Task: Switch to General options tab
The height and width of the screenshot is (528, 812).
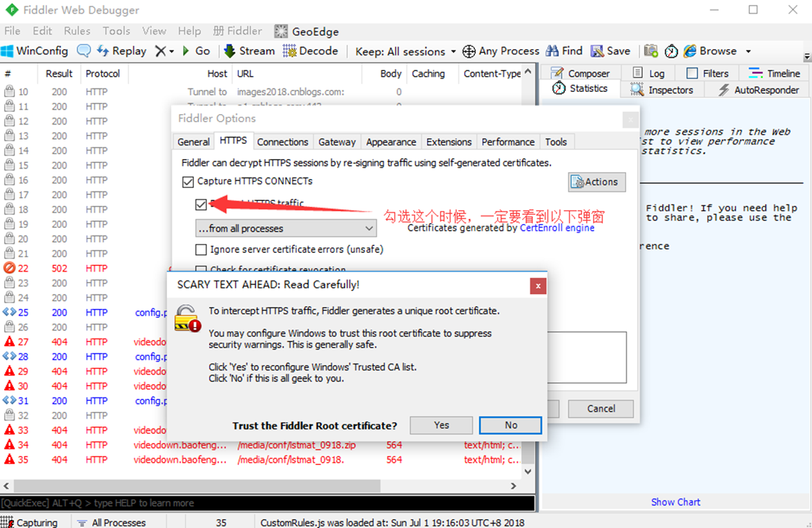Action: 193,142
